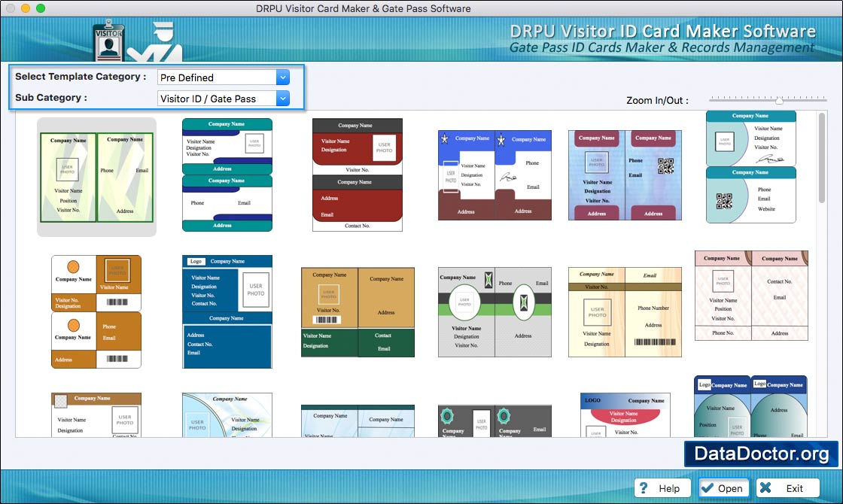
Task: Click the X icon on Exit
Action: point(765,488)
